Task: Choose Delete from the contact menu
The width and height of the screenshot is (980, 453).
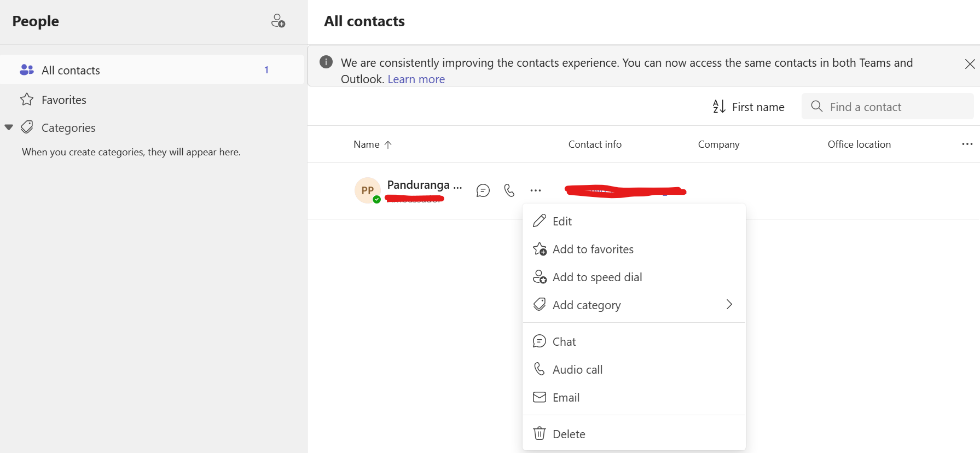Action: 569,434
